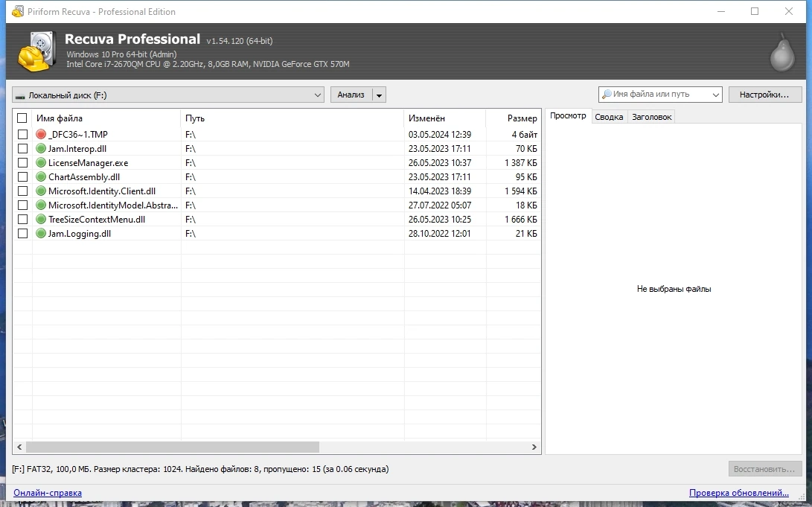Click the size value 4 байт
The height and width of the screenshot is (507, 812).
(525, 134)
